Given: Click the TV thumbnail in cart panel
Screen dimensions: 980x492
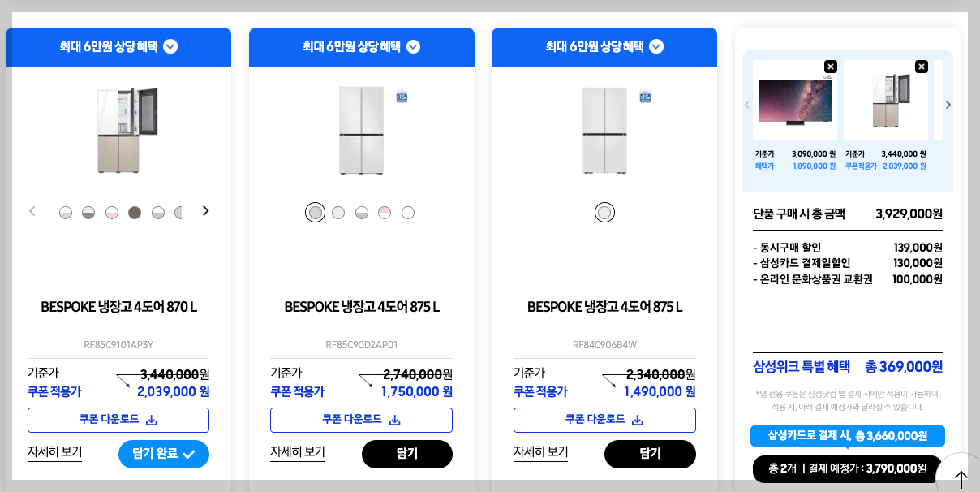Looking at the screenshot, I should pyautogui.click(x=795, y=101).
